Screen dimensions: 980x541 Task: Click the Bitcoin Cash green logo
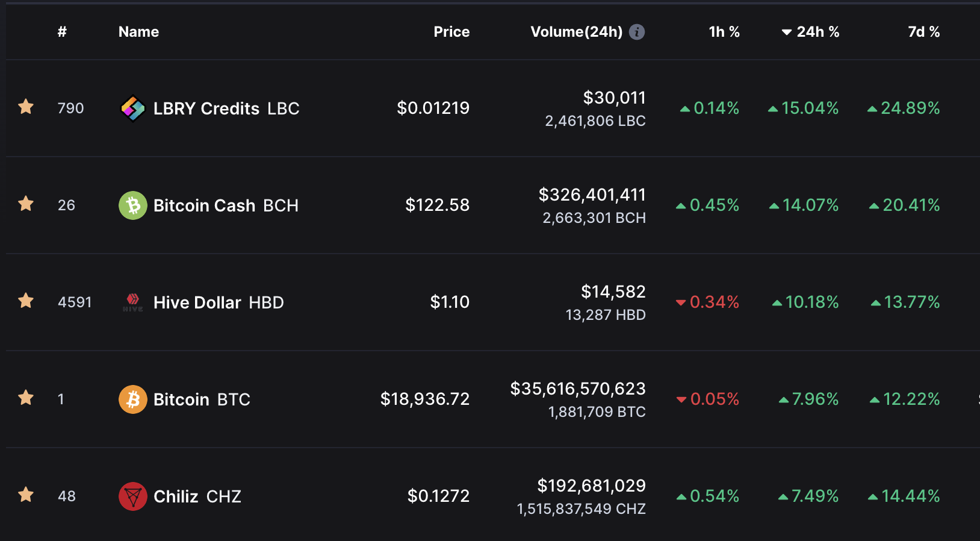coord(133,205)
